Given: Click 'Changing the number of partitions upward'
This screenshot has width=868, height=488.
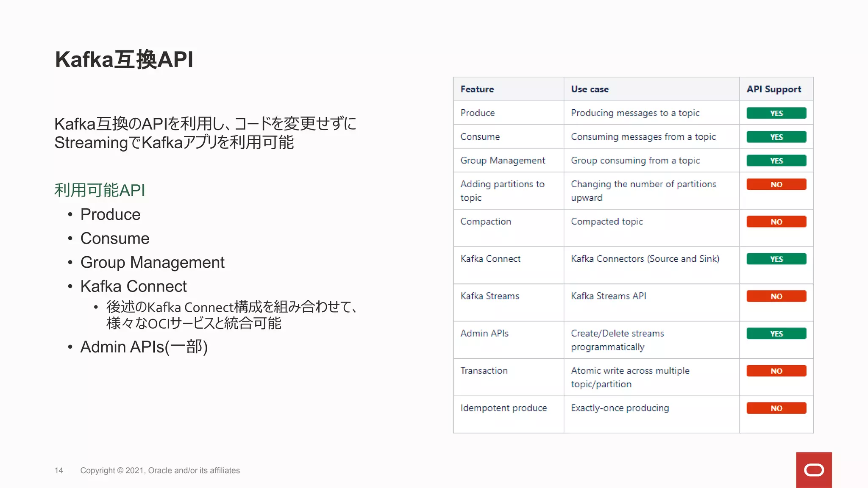Looking at the screenshot, I should tap(643, 191).
